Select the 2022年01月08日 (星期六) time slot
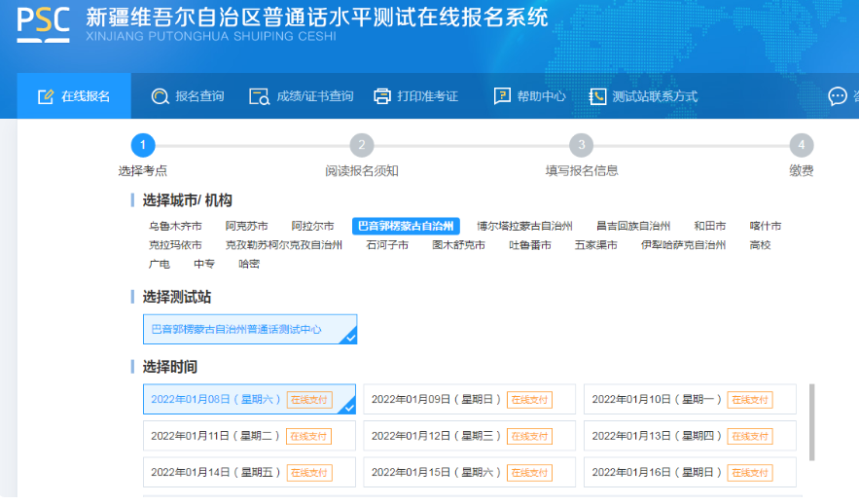The image size is (859, 504). point(249,399)
